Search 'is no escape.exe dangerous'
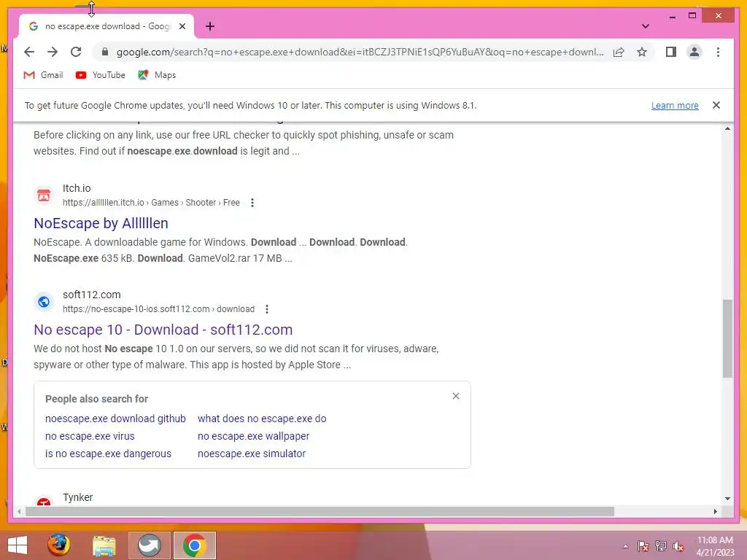The width and height of the screenshot is (747, 560). (108, 454)
